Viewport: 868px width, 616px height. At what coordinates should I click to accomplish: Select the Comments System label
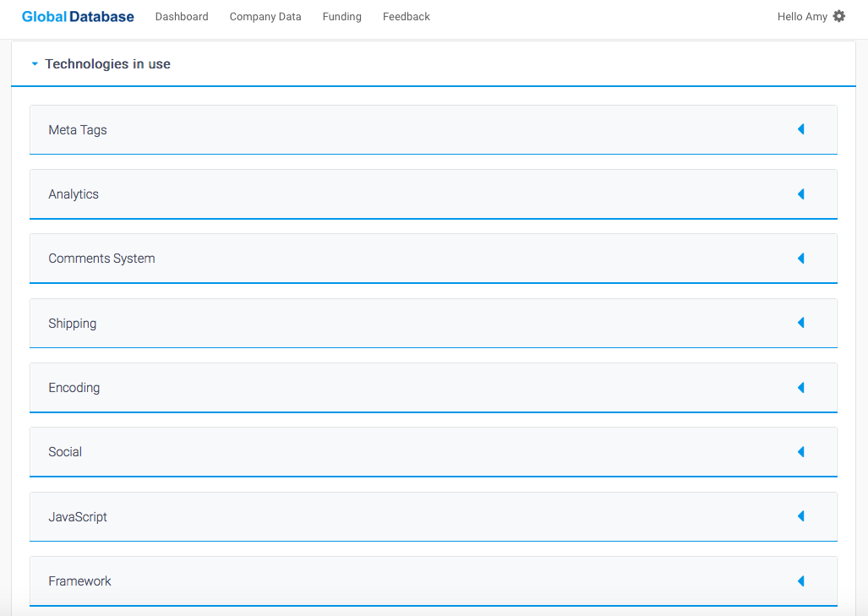coord(101,259)
